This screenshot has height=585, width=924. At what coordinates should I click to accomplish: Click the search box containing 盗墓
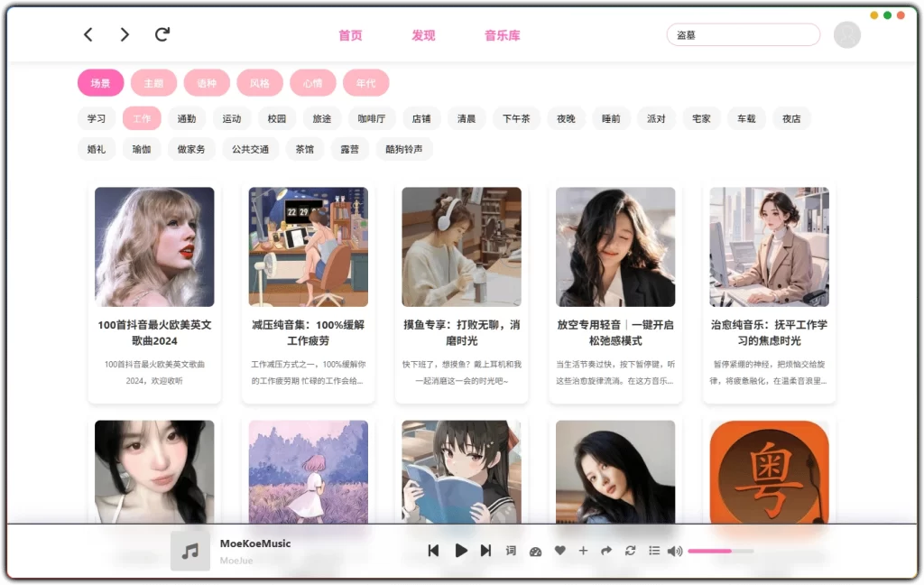(x=743, y=34)
